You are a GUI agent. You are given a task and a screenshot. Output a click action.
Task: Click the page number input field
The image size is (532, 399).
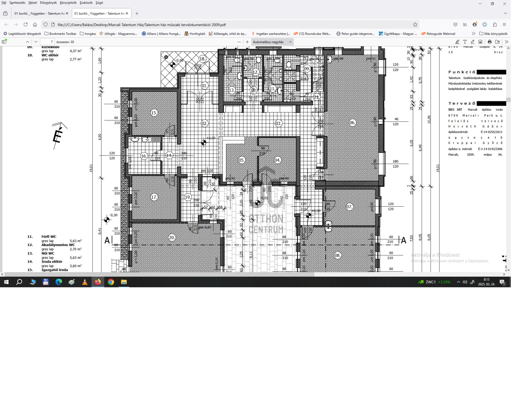coord(47,42)
